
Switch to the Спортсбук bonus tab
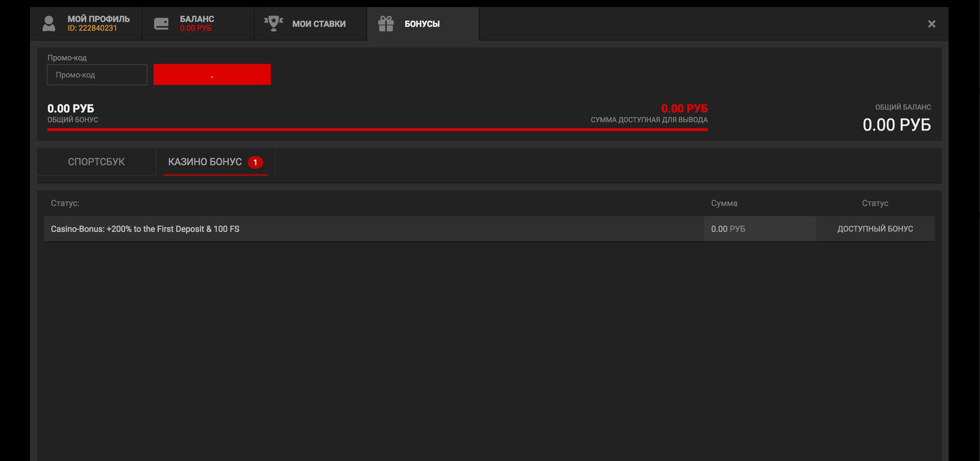tap(96, 162)
